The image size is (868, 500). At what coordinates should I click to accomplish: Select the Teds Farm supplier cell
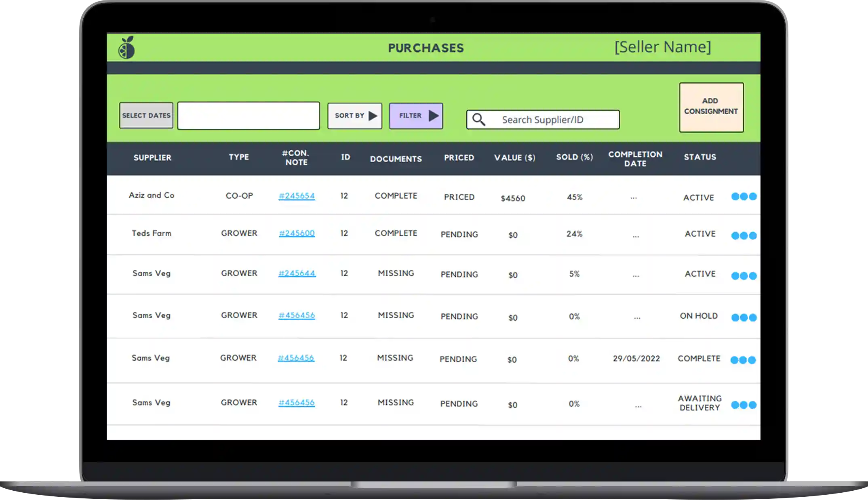(x=152, y=233)
